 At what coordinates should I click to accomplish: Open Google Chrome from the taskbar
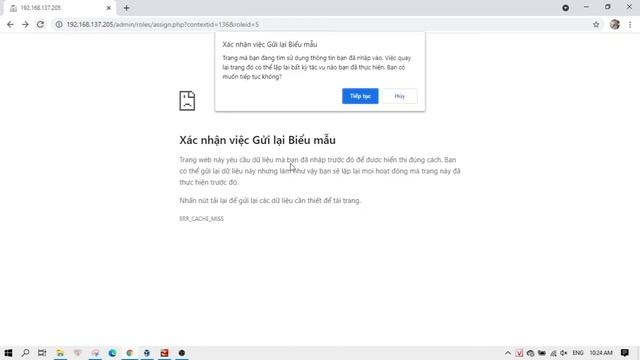pos(130,353)
